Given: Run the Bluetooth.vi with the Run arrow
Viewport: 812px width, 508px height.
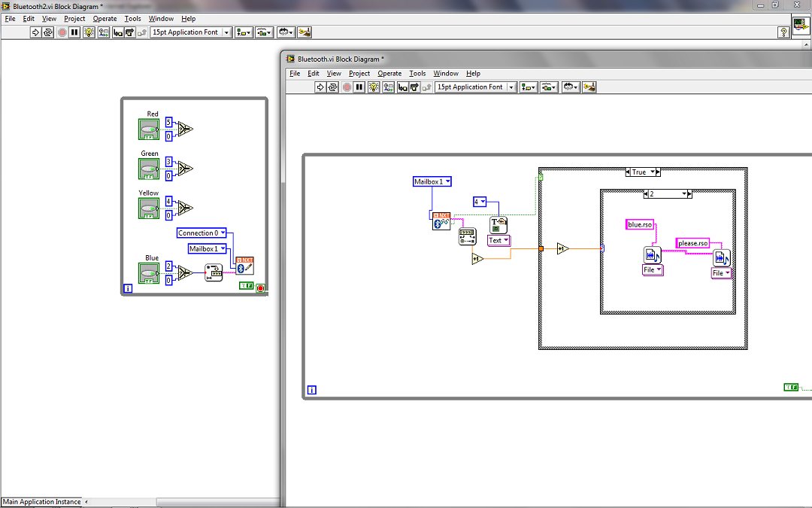Looking at the screenshot, I should coord(320,87).
